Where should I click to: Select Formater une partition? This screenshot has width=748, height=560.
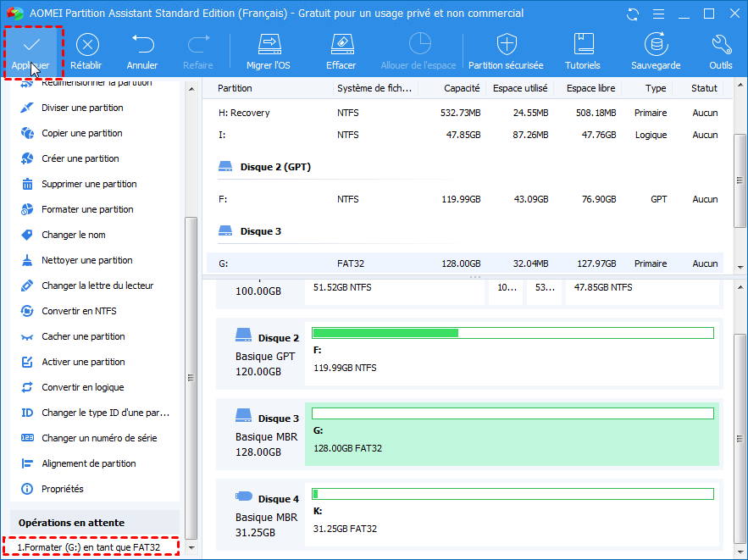87,209
